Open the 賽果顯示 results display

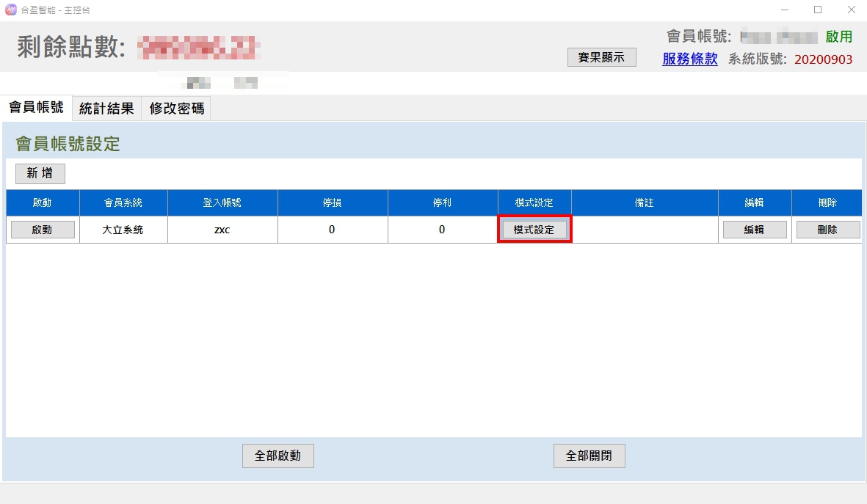pos(601,57)
